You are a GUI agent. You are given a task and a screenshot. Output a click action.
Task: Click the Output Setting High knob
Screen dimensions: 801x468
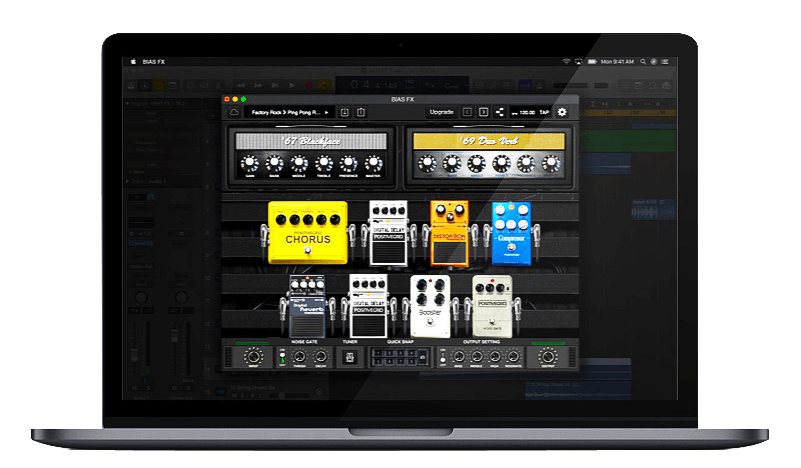(495, 357)
